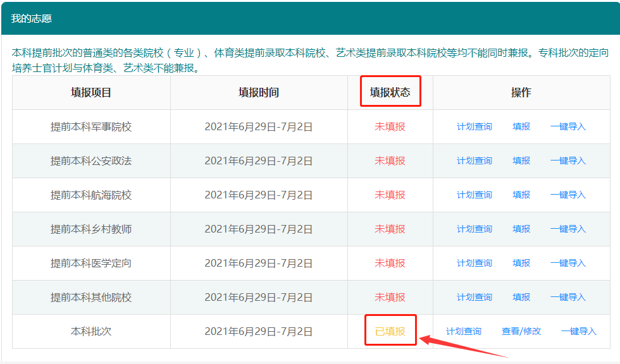
Task: Click 填报 for 提前本科其他院校
Action: [x=521, y=297]
